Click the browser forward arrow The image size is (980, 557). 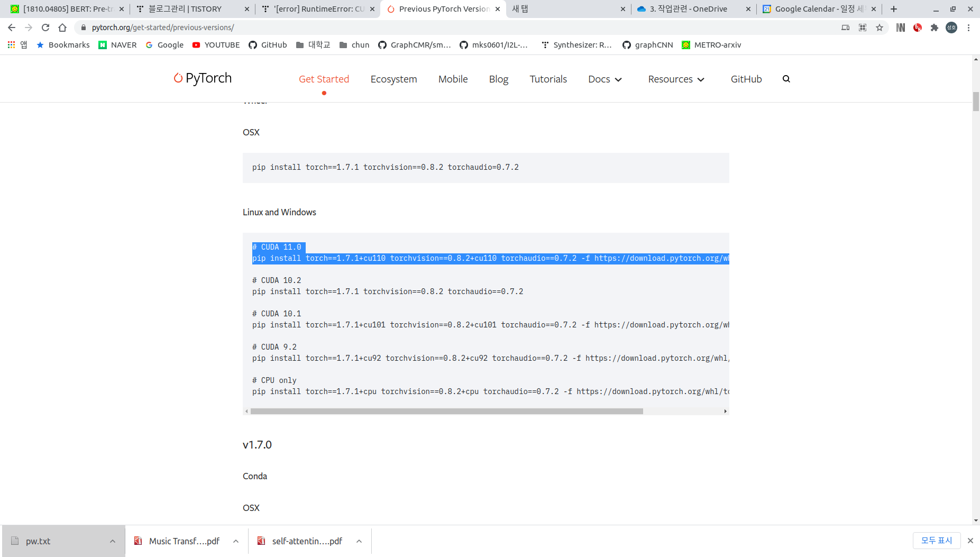tap(29, 28)
